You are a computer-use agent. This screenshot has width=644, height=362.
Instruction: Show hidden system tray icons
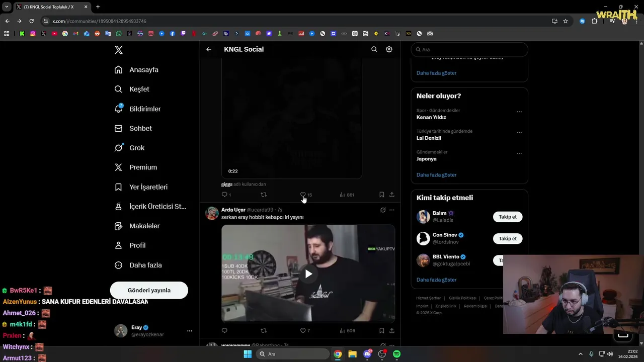580,354
